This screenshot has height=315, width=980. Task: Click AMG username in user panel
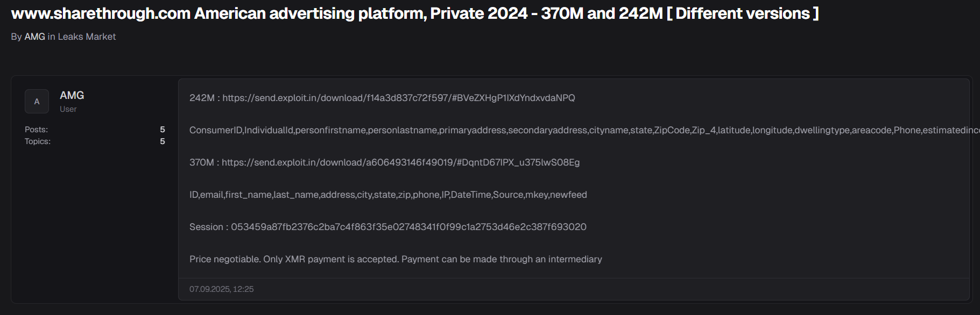point(72,95)
